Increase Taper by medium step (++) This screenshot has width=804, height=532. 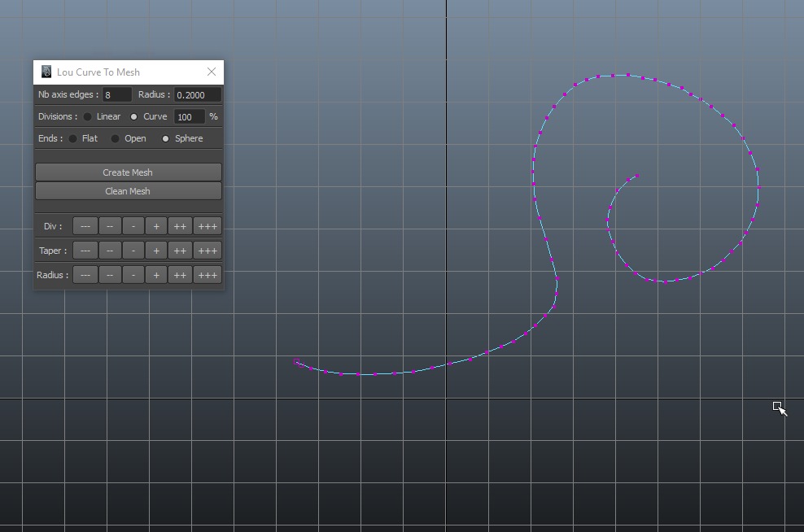tap(180, 251)
